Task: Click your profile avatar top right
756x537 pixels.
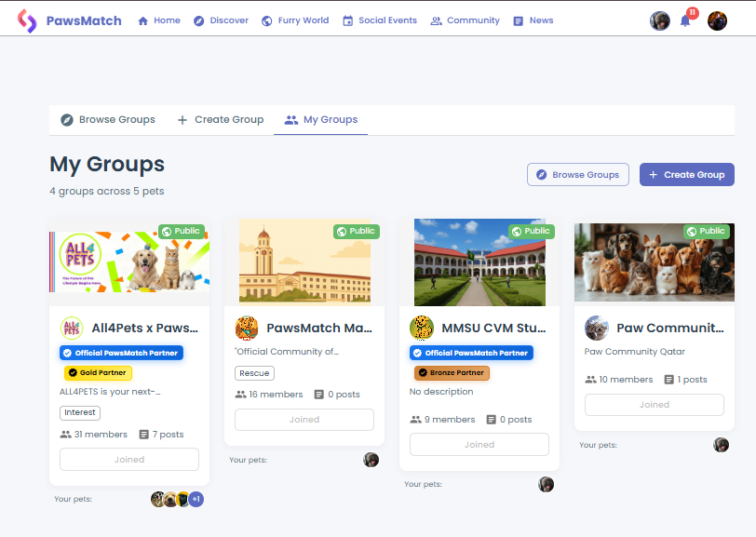Action: 717,20
